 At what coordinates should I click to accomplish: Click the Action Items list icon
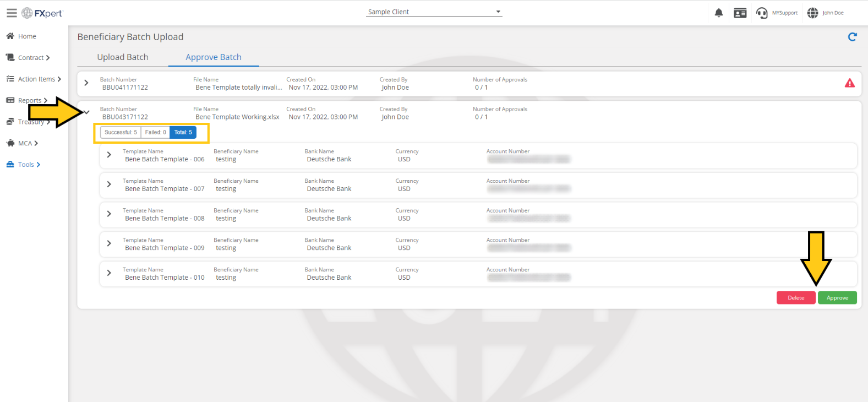(x=10, y=79)
